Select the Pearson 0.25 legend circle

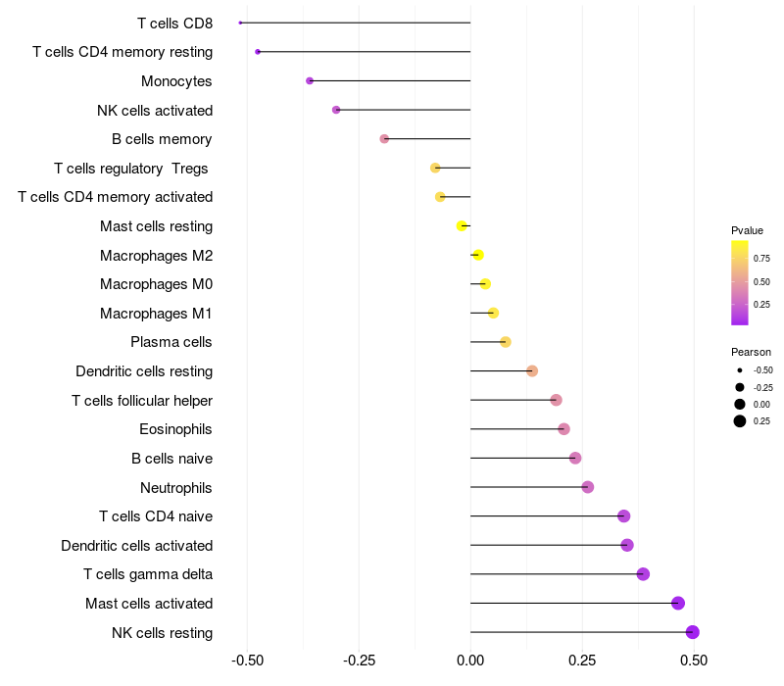740,421
